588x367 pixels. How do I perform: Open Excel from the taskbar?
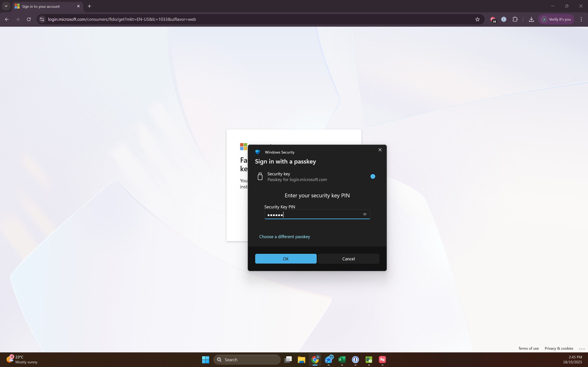coord(342,359)
